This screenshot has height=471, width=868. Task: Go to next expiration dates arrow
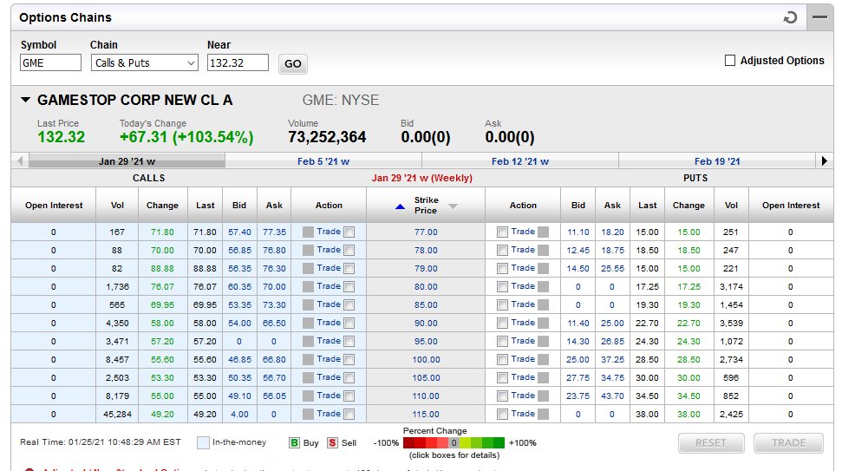825,161
